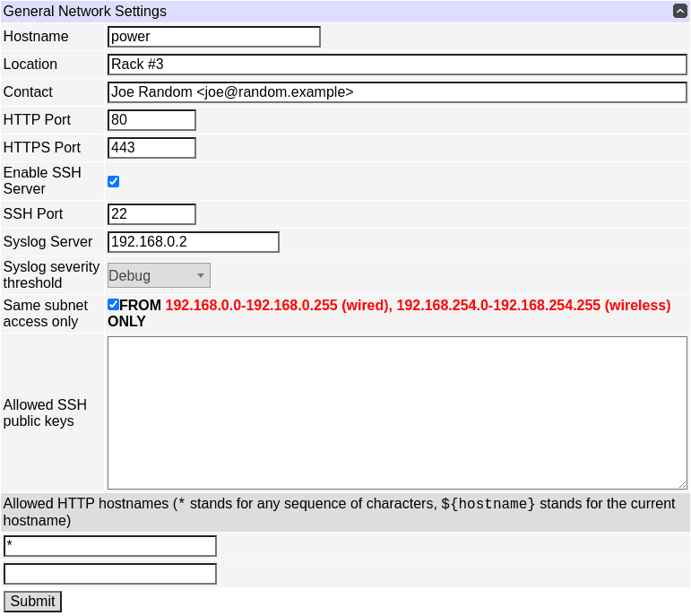
Task: Click the General Network Settings header title
Action: pyautogui.click(x=85, y=12)
